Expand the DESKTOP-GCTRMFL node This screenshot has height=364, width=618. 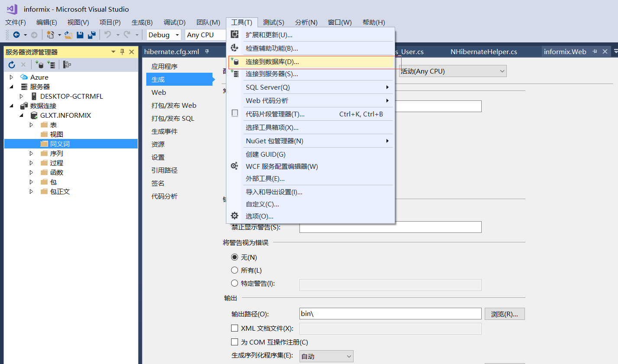(21, 96)
